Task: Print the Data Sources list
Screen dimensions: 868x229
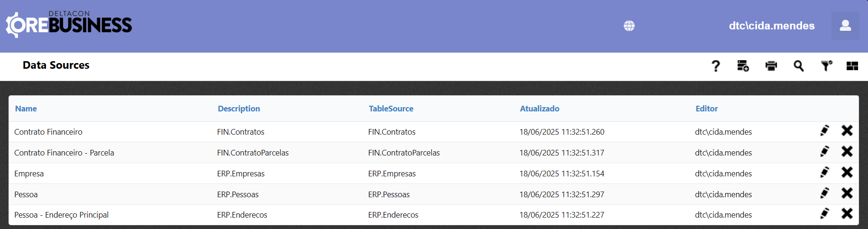Action: tap(771, 66)
